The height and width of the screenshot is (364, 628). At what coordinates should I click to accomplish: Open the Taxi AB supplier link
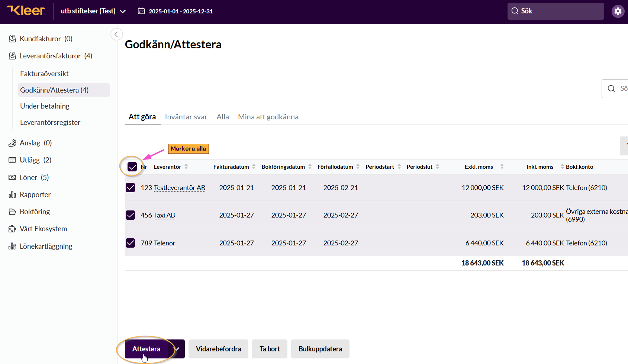pos(164,215)
